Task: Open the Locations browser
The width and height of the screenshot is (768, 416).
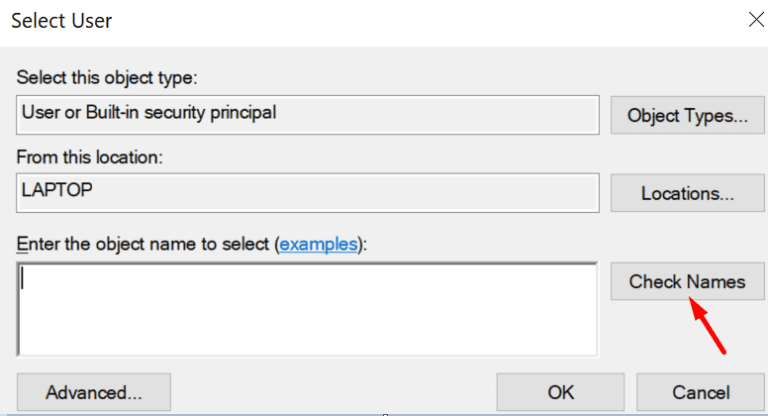Action: point(687,192)
